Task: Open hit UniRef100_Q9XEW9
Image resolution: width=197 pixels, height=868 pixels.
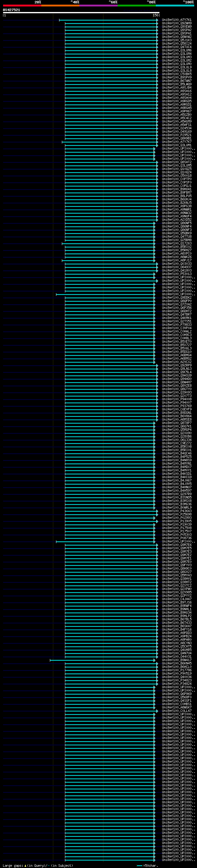Action: pos(177,26)
